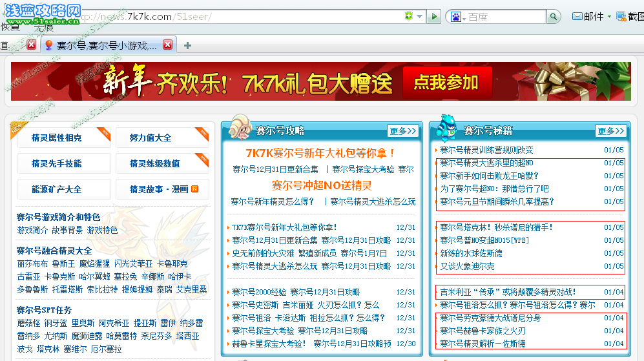The height and width of the screenshot is (361, 644).
Task: Click 蘑菇怪 SPT link
Action: click(x=28, y=323)
